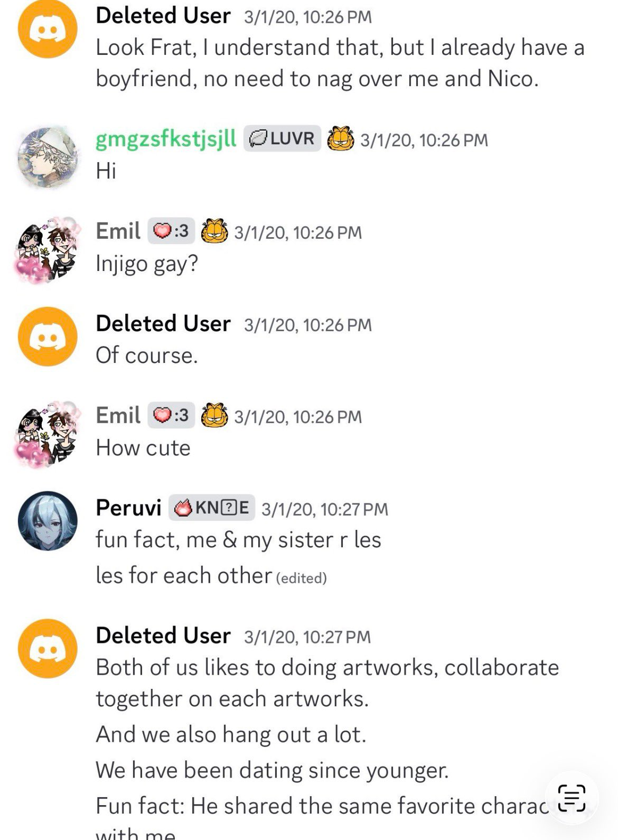618x840 pixels.
Task: Tap Emil's username above 'How cute'
Action: (x=118, y=416)
